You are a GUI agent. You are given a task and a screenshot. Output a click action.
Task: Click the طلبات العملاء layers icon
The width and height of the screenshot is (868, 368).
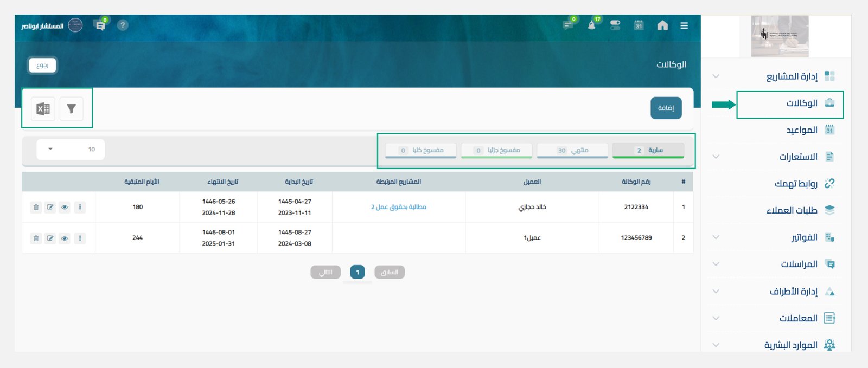pyautogui.click(x=829, y=210)
